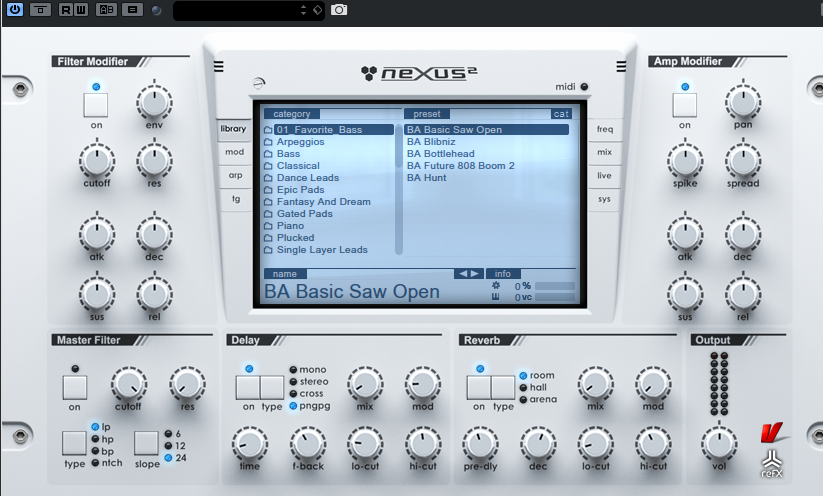Screen dimensions: 823x496
Task: Click the camera snapshot icon
Action: [x=339, y=10]
